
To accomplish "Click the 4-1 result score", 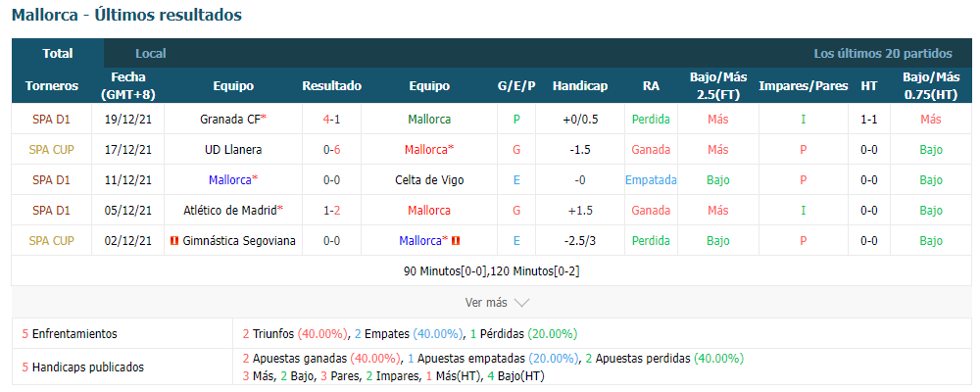I will point(331,120).
